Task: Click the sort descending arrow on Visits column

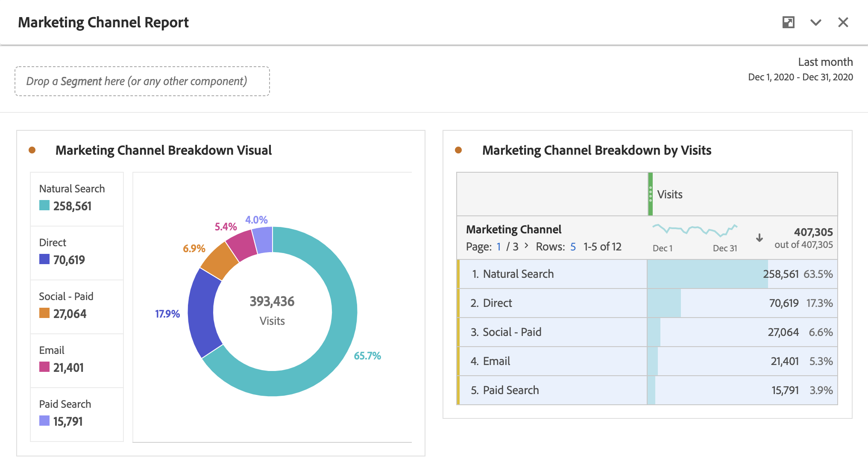Action: click(x=760, y=238)
